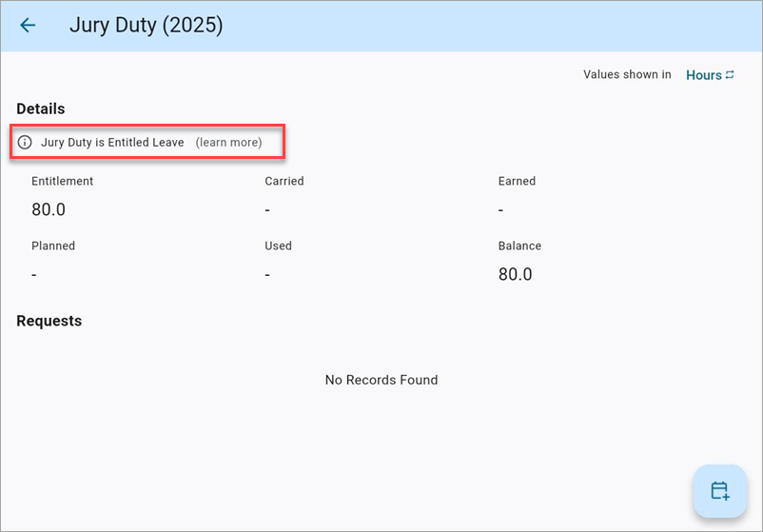Screen dimensions: 763x532
Task: Click the Earned label
Action: tap(517, 181)
